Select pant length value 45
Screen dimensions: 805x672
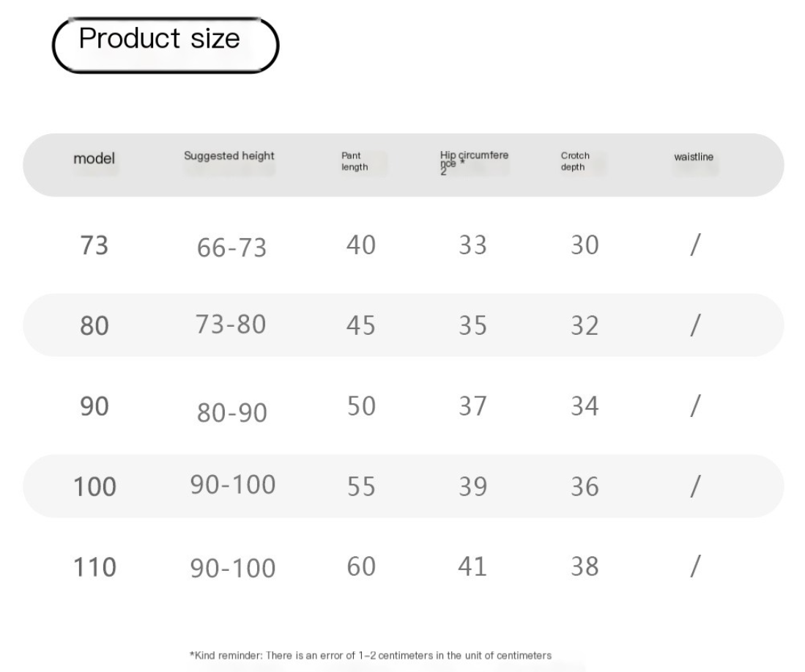click(360, 325)
